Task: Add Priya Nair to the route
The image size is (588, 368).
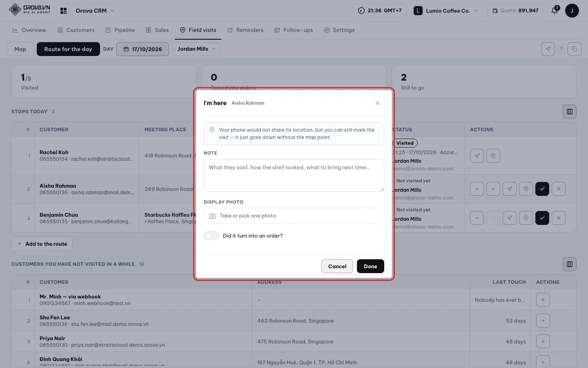Action: click(x=543, y=341)
